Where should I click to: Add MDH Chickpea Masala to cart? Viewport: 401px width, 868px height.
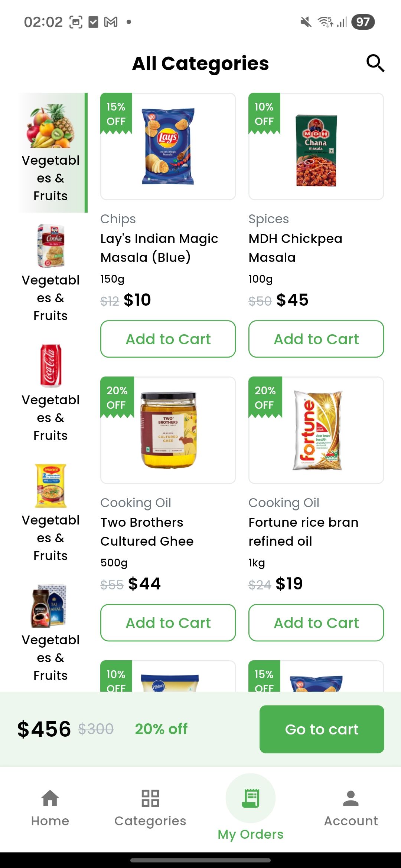tap(316, 339)
